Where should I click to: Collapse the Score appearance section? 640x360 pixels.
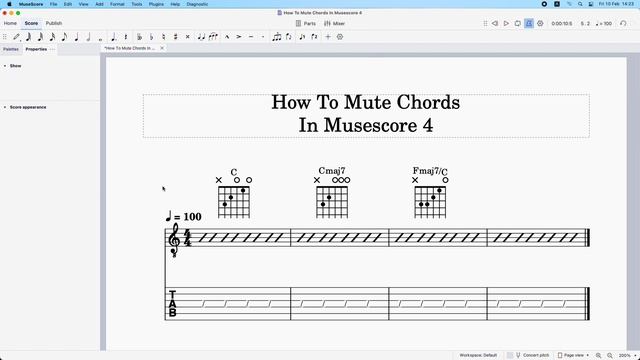tap(5, 107)
